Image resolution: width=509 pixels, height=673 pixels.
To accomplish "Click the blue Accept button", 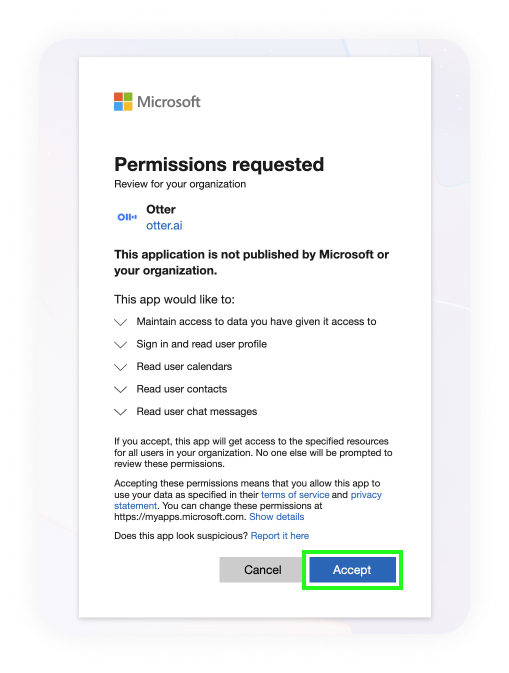I will click(352, 570).
